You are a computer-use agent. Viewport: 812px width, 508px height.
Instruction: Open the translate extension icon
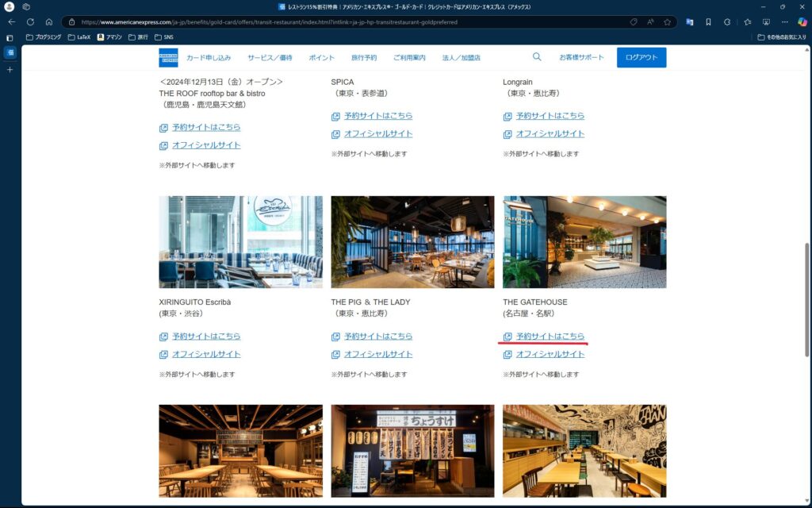[690, 21]
